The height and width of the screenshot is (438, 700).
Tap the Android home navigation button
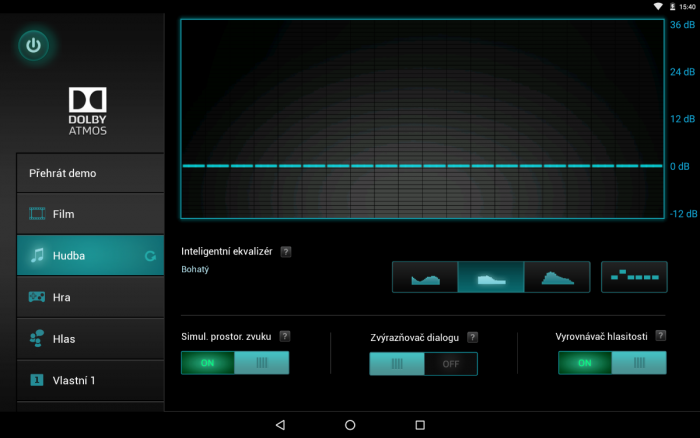pyautogui.click(x=350, y=425)
